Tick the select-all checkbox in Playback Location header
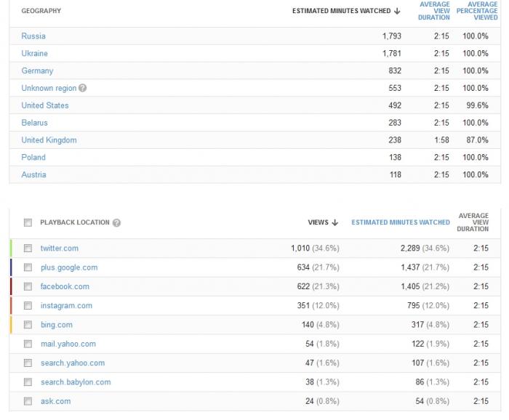509x420 pixels. pyautogui.click(x=28, y=222)
